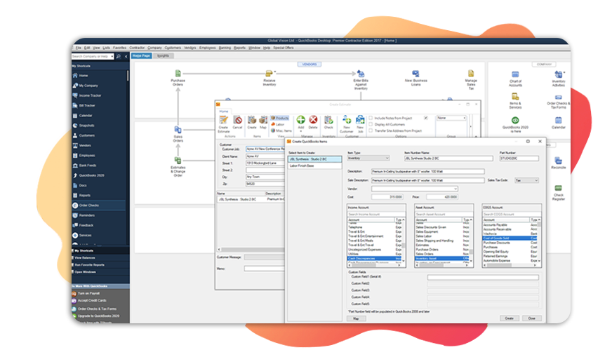
Task: Click Run Favorite Reports in sidebar
Action: pyautogui.click(x=89, y=265)
